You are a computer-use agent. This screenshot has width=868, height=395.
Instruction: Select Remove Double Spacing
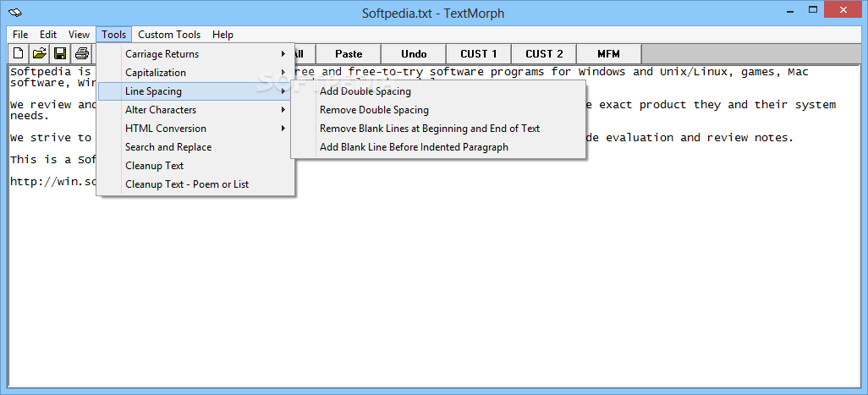click(x=438, y=110)
